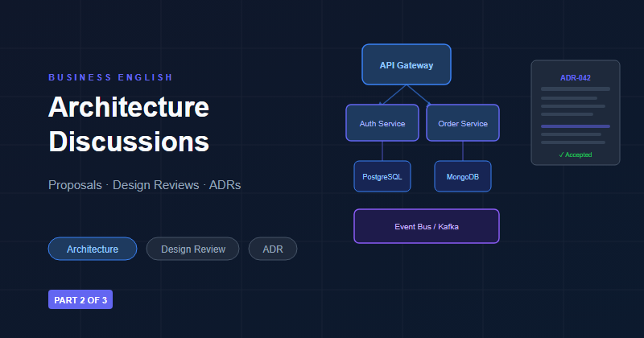
Task: Click the green checkmark beside Accepted
Action: click(561, 155)
